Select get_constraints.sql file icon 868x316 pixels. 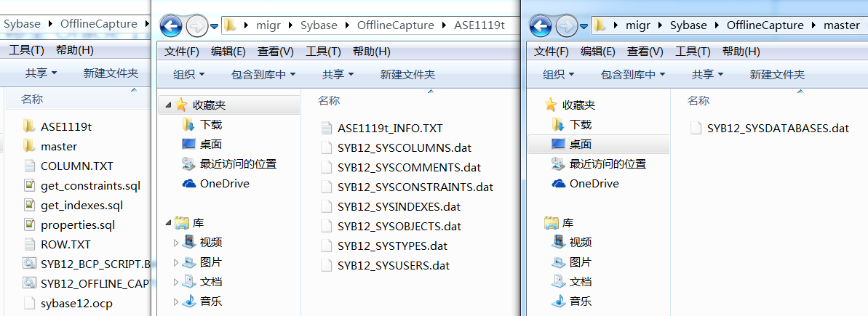point(29,186)
